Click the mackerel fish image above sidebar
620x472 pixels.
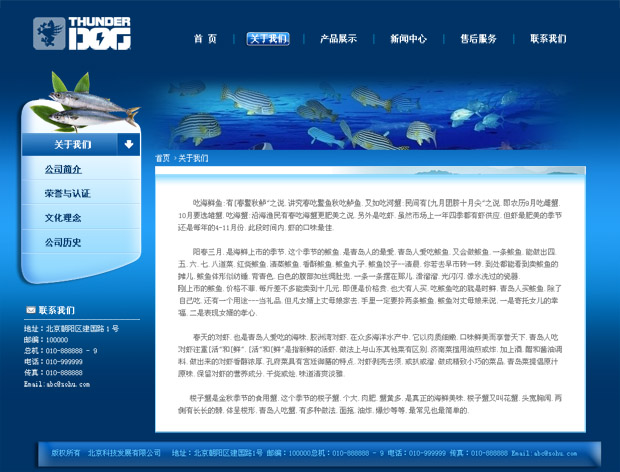pyautogui.click(x=85, y=102)
